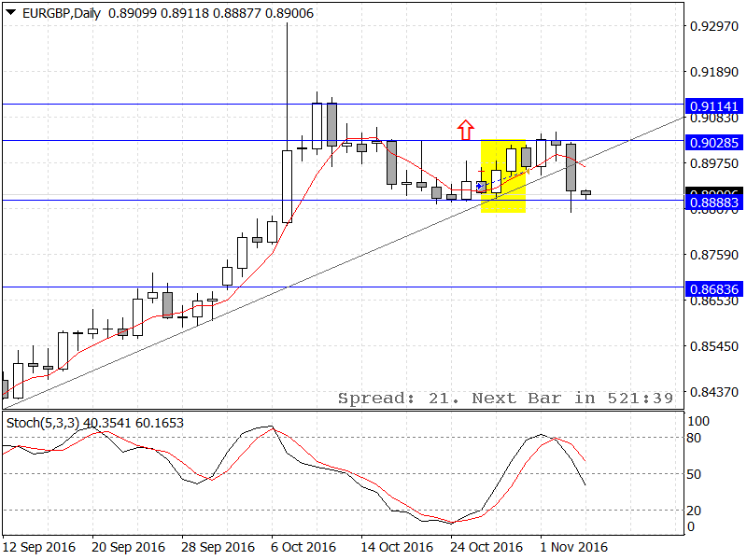The height and width of the screenshot is (560, 747).
Task: Select the 0.86836 horizontal line price label
Action: pos(713,289)
